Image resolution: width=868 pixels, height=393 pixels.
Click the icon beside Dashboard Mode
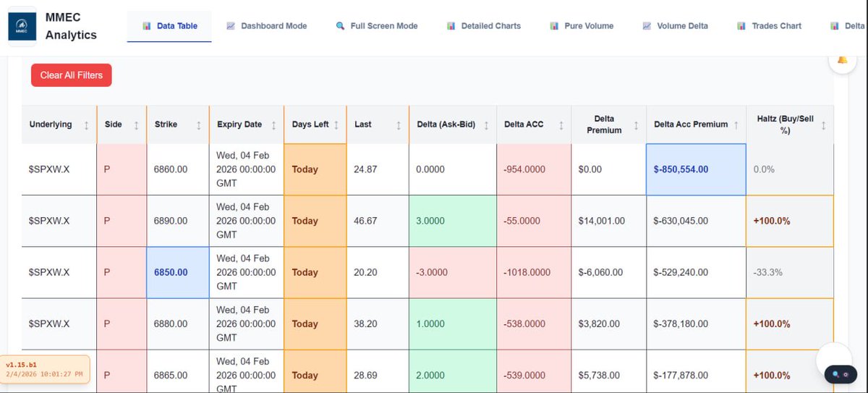coord(231,26)
